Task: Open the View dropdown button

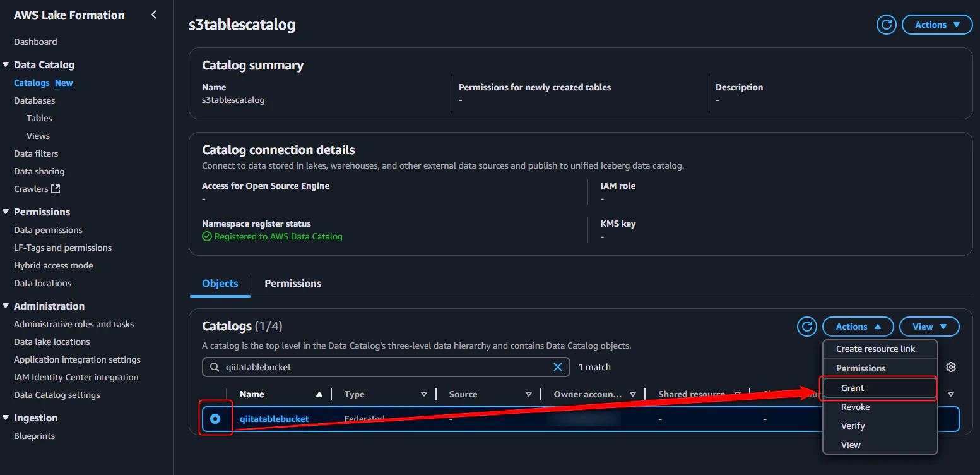Action: coord(930,327)
